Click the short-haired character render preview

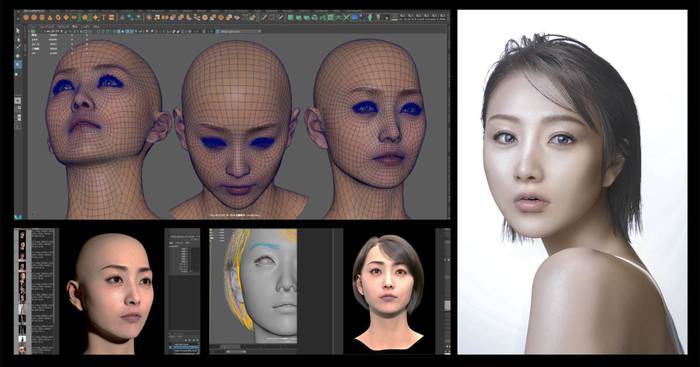click(388, 293)
